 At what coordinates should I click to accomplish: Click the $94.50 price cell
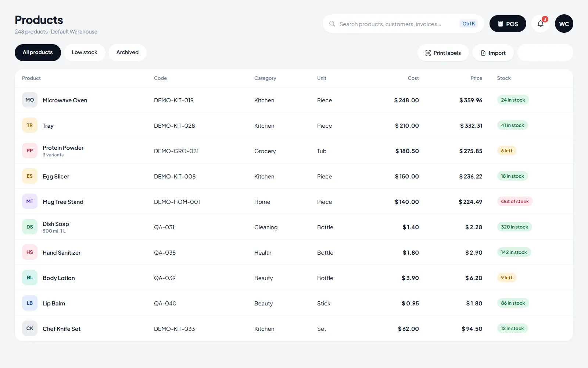(x=472, y=329)
